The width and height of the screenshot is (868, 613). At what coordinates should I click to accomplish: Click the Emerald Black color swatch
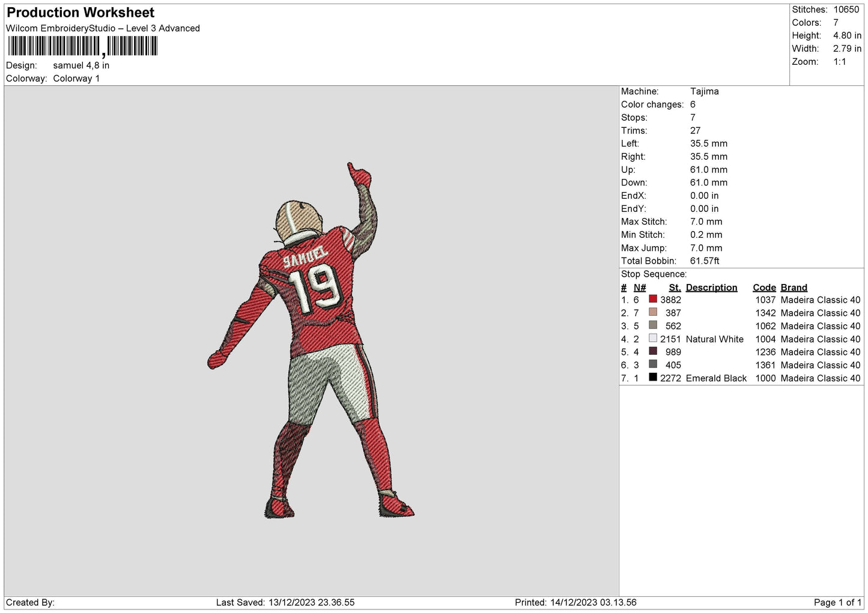click(653, 377)
